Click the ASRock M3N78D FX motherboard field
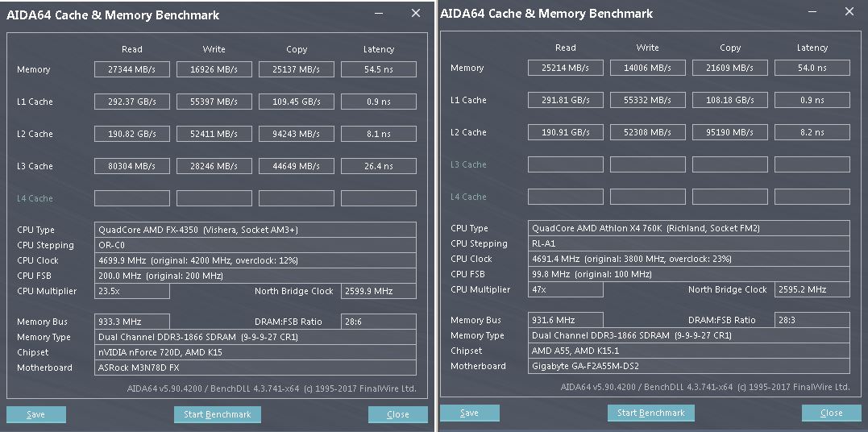Viewport: 868px width, 432px height. pyautogui.click(x=255, y=368)
